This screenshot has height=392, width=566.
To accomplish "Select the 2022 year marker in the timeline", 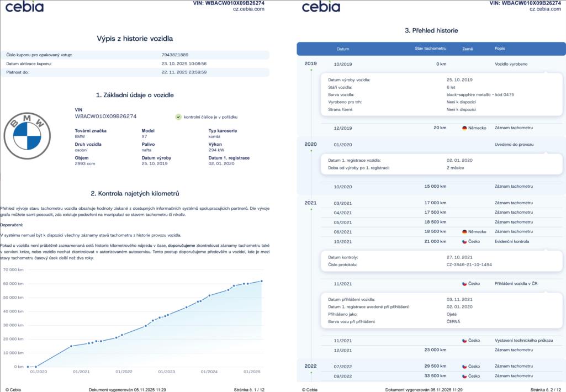I will [x=311, y=366].
